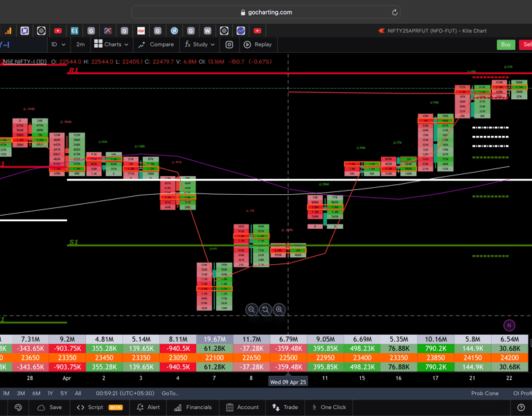Click the 10.16M volume cell

pyautogui.click(x=435, y=339)
